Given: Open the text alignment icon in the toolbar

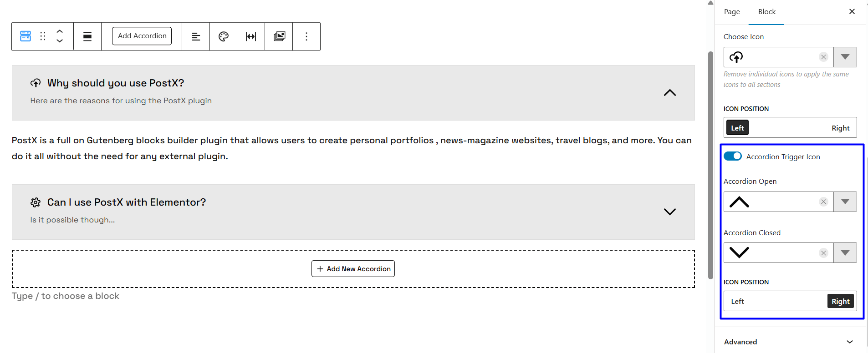Looking at the screenshot, I should click(195, 36).
